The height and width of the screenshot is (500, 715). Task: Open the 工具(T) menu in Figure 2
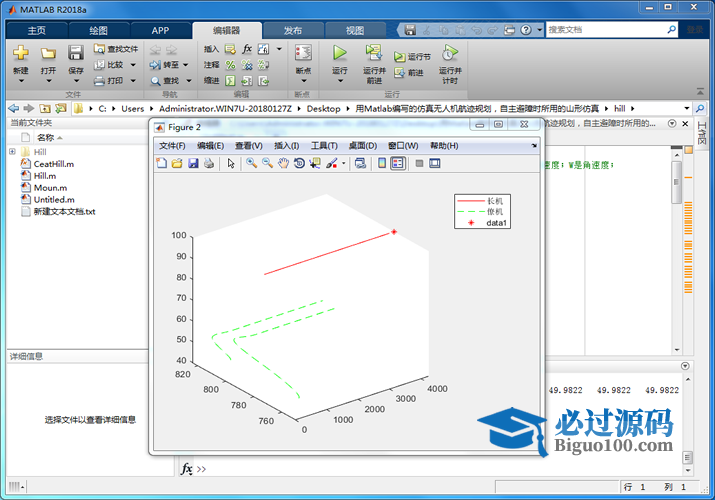[x=324, y=146]
